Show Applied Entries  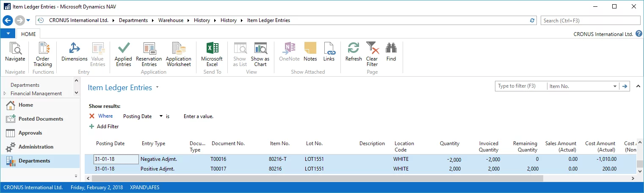click(123, 55)
